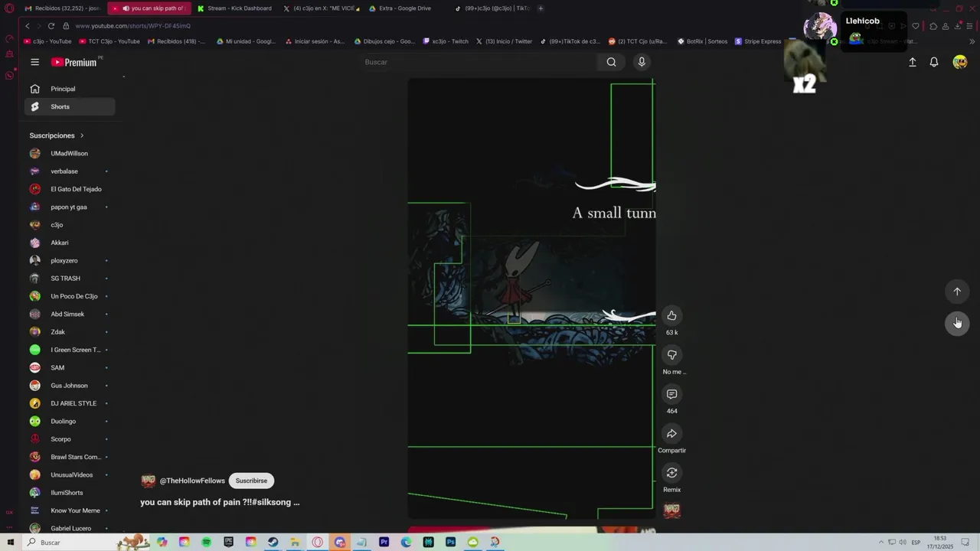Open Shorts in the sidebar
Image resolution: width=980 pixels, height=551 pixels.
coord(70,106)
